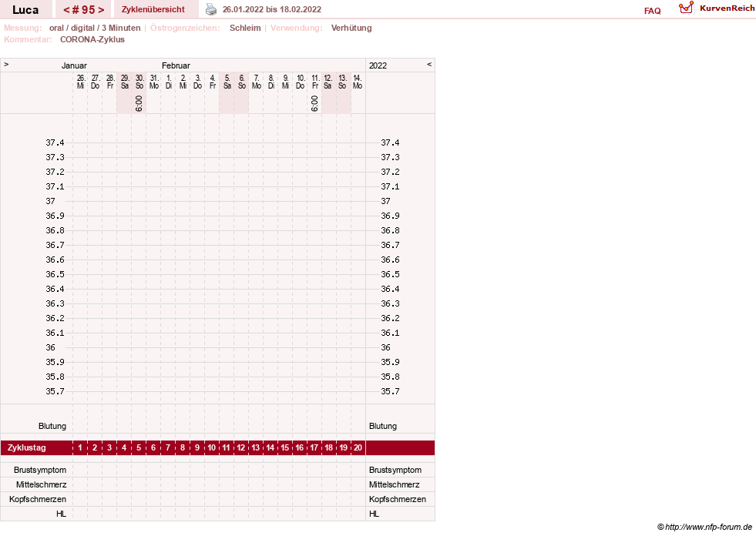The height and width of the screenshot is (536, 756).
Task: Click the left Brustsymptom row label
Action: [40, 470]
